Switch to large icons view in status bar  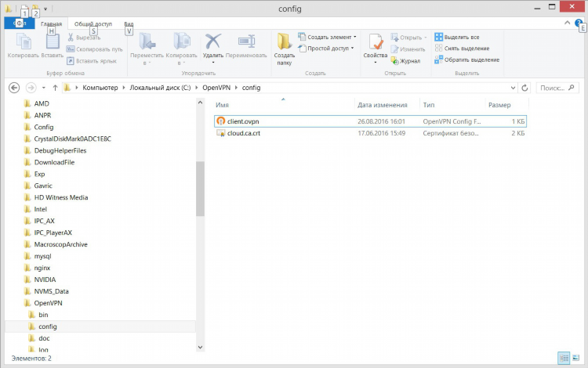575,358
